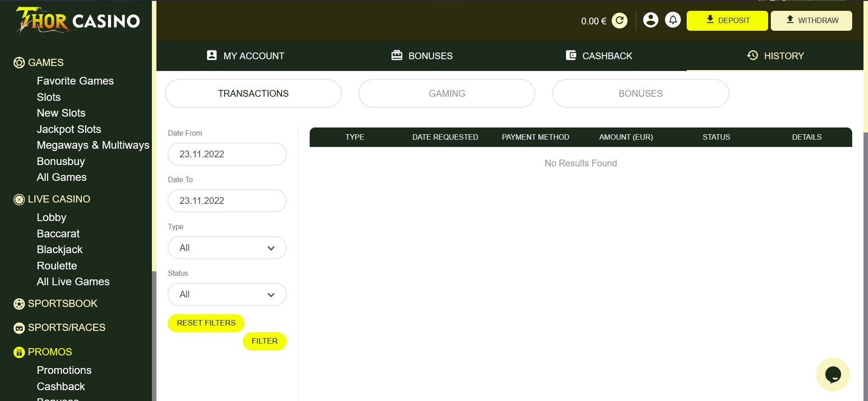Image resolution: width=868 pixels, height=401 pixels.
Task: Open New Slots link
Action: [61, 113]
